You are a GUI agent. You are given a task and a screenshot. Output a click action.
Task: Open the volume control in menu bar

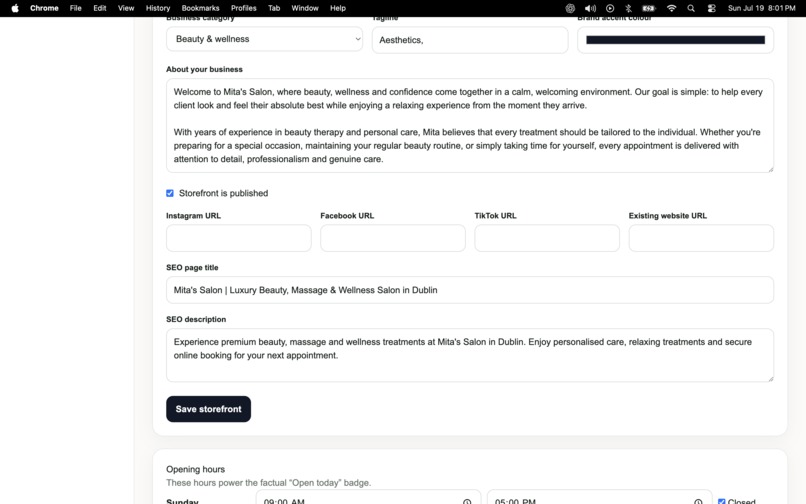(590, 8)
